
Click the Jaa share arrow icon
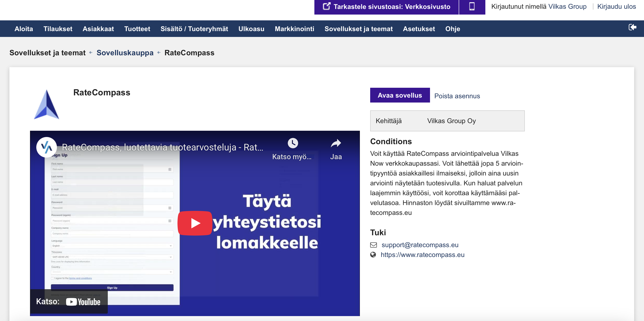pos(336,143)
